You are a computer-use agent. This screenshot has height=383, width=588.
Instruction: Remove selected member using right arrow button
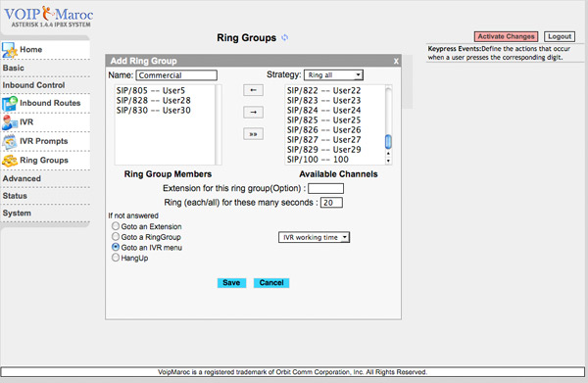[253, 112]
